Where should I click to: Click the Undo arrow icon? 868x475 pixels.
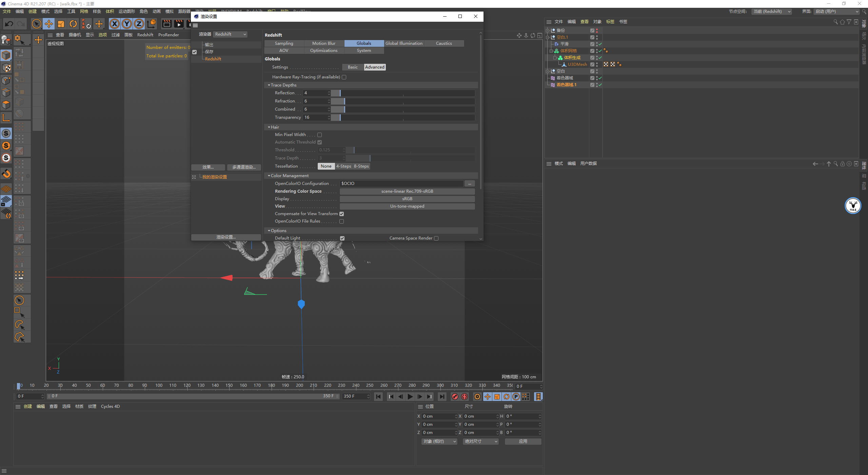tap(9, 24)
